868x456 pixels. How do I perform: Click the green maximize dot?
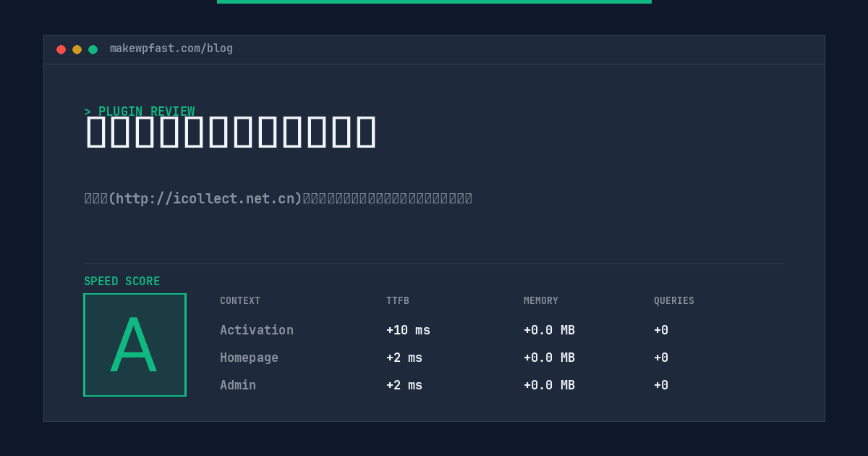[93, 49]
